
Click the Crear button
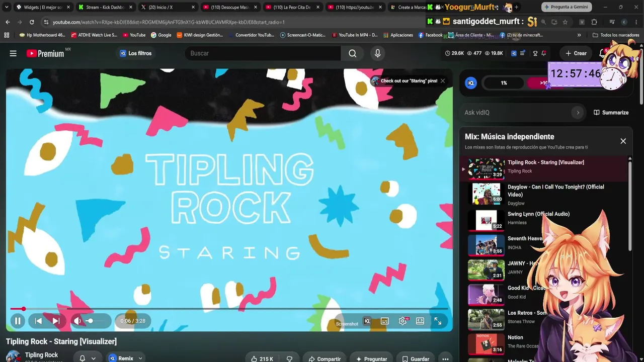click(x=576, y=53)
